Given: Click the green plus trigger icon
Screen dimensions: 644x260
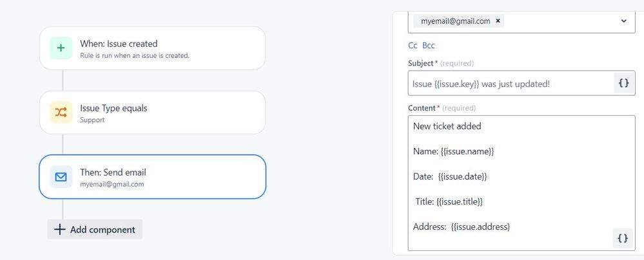Looking at the screenshot, I should coord(61,48).
